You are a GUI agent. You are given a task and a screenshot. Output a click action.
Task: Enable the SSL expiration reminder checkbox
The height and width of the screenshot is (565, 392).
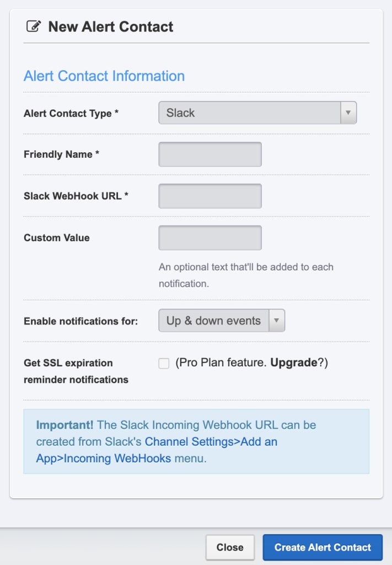164,363
